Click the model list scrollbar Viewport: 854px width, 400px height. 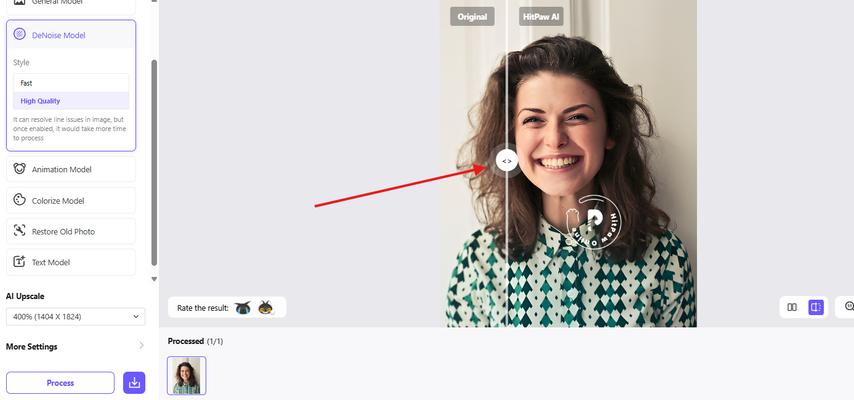pyautogui.click(x=154, y=162)
